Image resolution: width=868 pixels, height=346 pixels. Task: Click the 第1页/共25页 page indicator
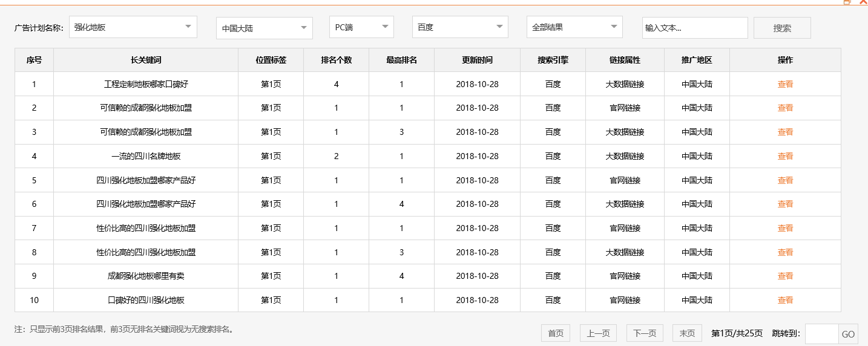pos(737,333)
